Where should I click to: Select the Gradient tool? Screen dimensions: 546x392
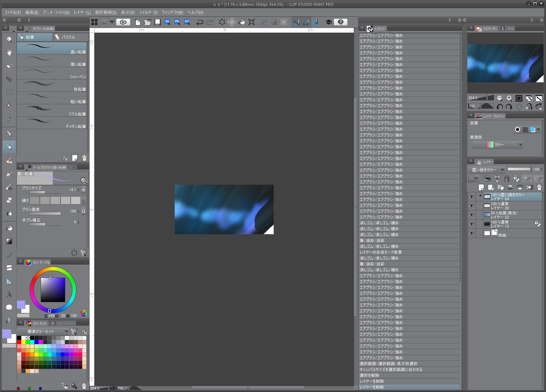point(9,241)
